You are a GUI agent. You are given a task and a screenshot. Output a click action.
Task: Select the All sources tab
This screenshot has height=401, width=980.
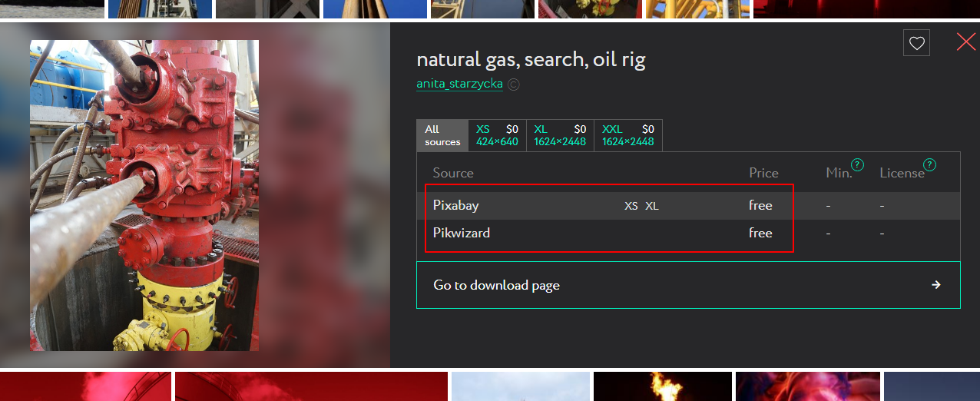pyautogui.click(x=442, y=135)
